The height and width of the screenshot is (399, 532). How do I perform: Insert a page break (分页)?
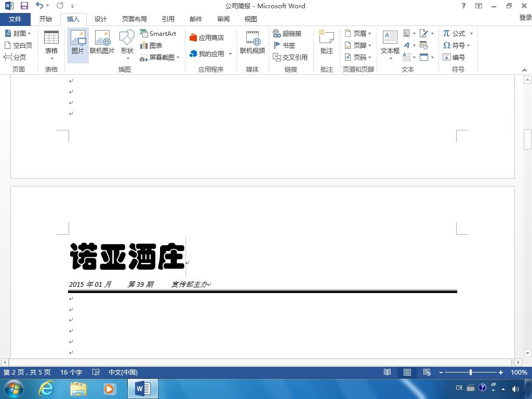coord(15,57)
